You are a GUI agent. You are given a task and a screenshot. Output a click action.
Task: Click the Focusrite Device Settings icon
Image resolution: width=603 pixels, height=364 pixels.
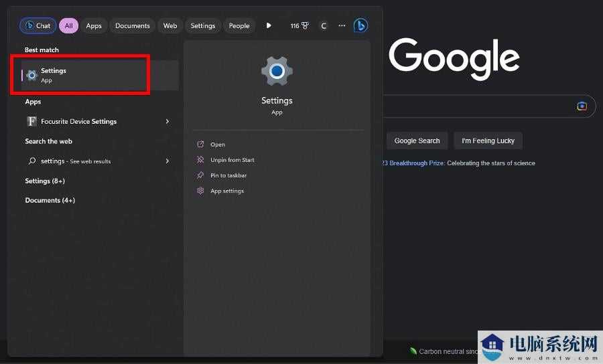(x=31, y=122)
